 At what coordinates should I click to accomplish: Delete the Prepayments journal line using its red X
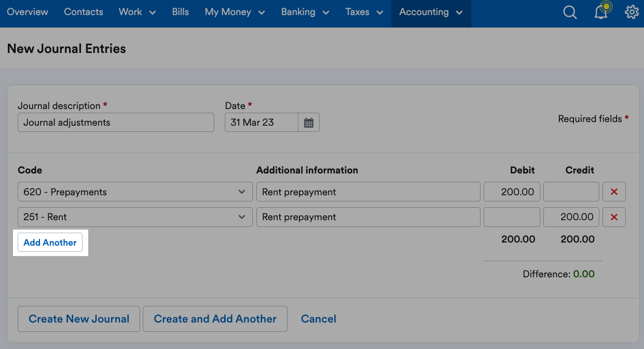[614, 192]
